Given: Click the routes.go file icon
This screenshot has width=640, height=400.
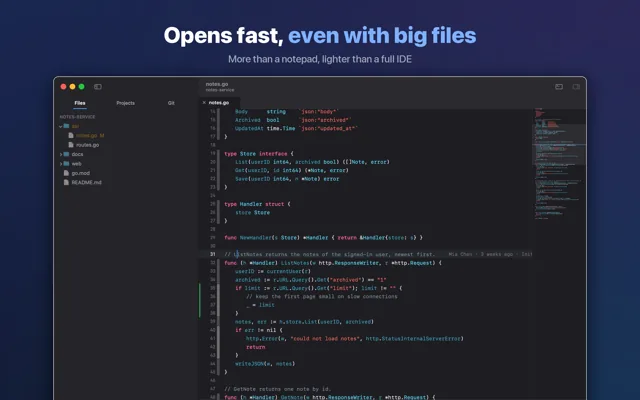Looking at the screenshot, I should [x=71, y=144].
